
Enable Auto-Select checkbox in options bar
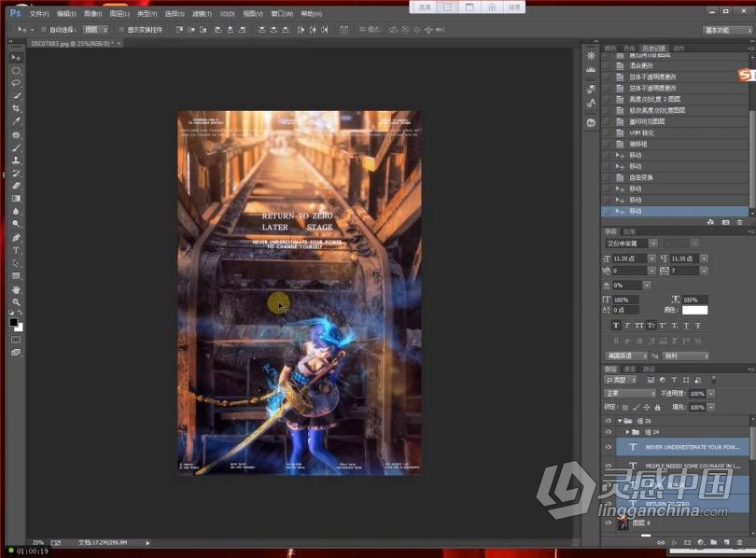coord(44,30)
